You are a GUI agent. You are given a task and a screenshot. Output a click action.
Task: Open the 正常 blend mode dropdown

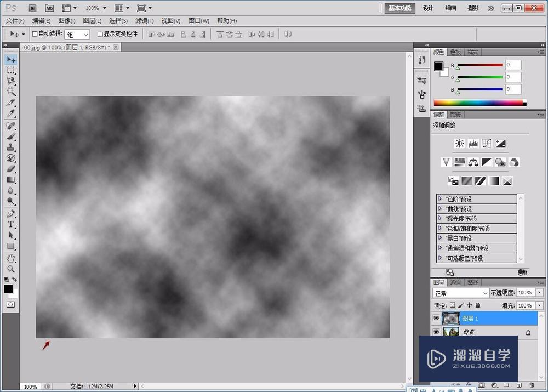click(x=460, y=293)
